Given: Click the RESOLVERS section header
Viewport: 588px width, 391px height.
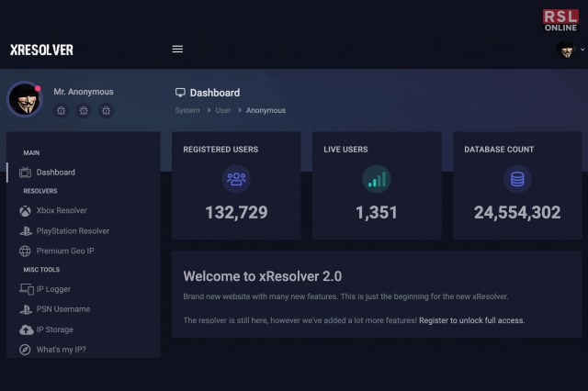Looking at the screenshot, I should [40, 191].
